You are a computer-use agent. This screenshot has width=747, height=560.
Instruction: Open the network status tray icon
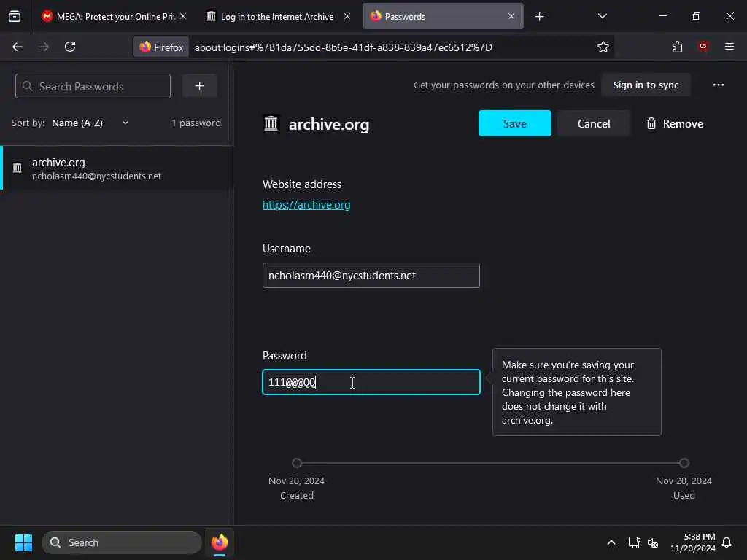(x=634, y=542)
